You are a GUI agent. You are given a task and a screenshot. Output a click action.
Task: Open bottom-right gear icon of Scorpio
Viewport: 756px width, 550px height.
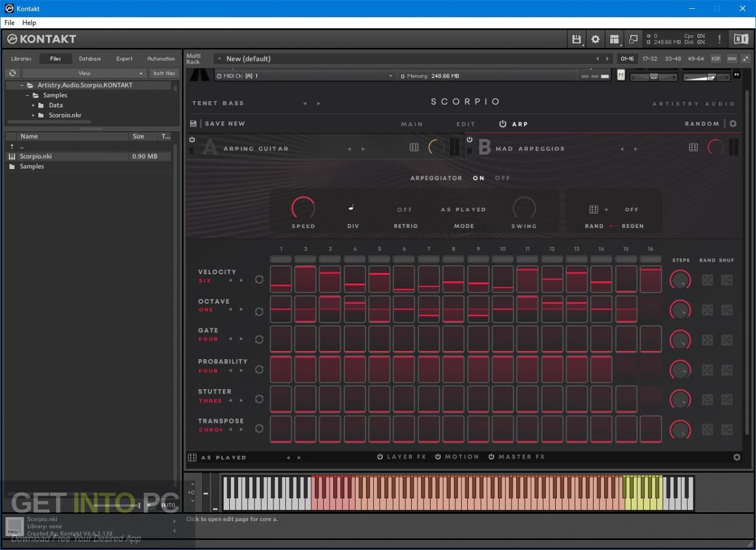pyautogui.click(x=737, y=457)
